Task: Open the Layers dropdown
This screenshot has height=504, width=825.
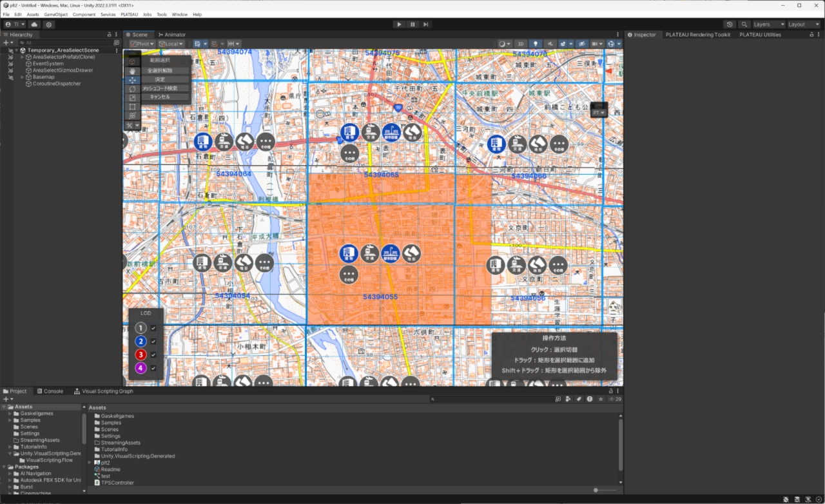Action: (769, 24)
